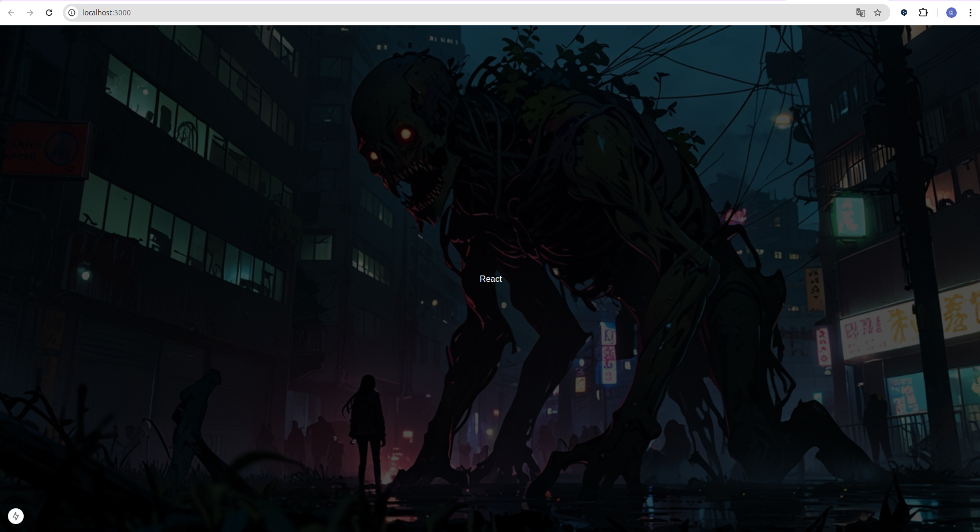This screenshot has width=980, height=532.
Task: Go forward to the next page
Action: 30,13
